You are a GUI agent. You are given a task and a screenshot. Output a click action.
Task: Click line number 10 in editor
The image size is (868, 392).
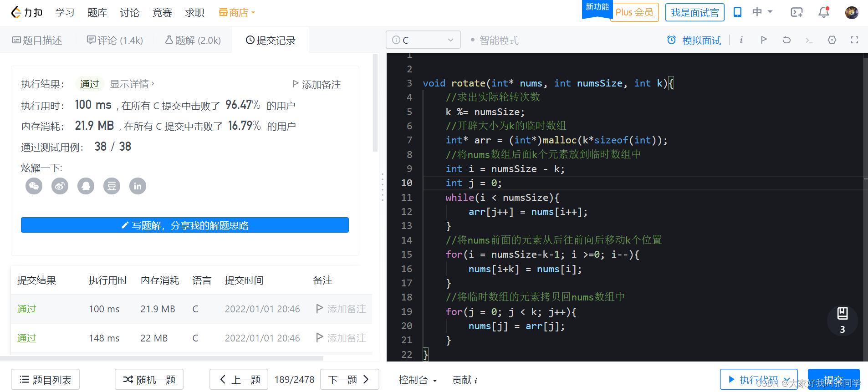pyautogui.click(x=407, y=183)
